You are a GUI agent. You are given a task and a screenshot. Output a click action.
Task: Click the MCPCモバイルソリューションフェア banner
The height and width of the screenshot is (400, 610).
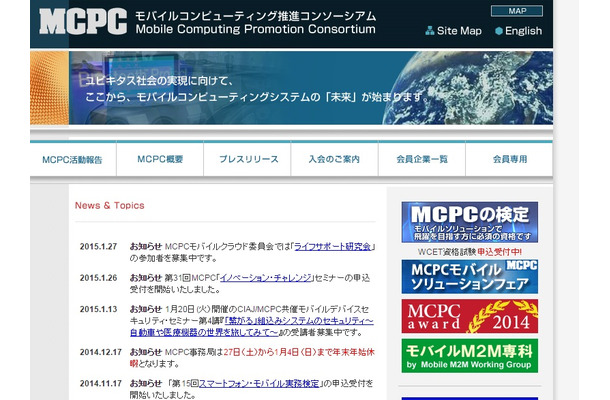pyautogui.click(x=470, y=277)
